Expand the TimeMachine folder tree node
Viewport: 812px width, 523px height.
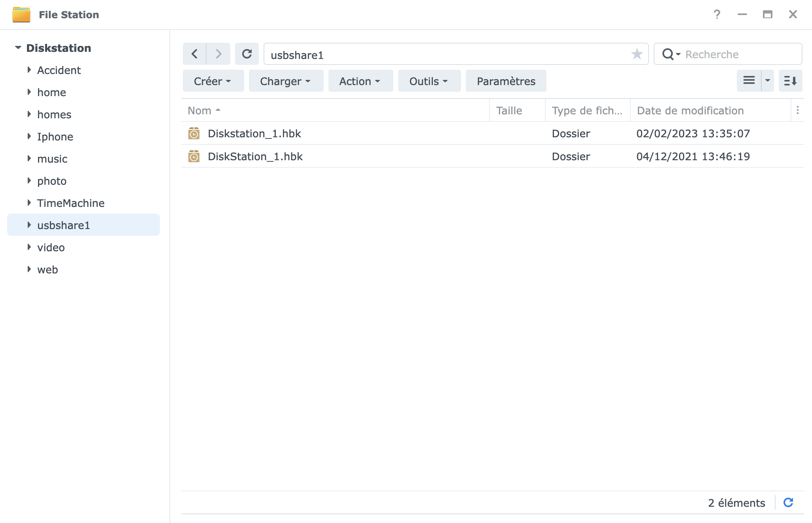(29, 203)
